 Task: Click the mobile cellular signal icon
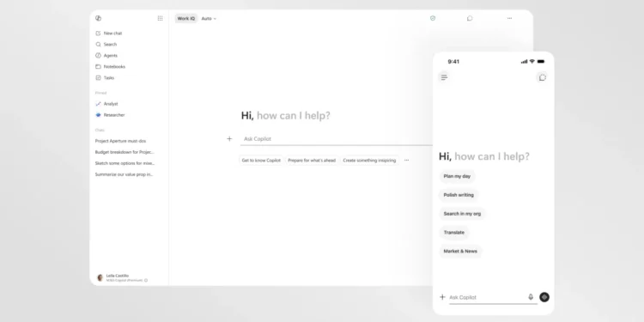click(x=524, y=62)
